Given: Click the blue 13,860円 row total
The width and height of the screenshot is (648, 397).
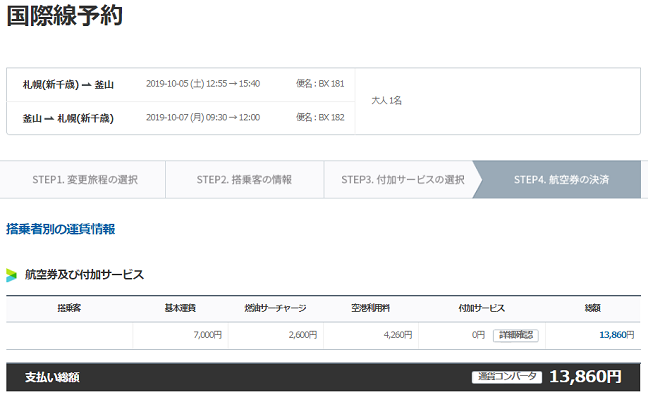Looking at the screenshot, I should pyautogui.click(x=617, y=335).
